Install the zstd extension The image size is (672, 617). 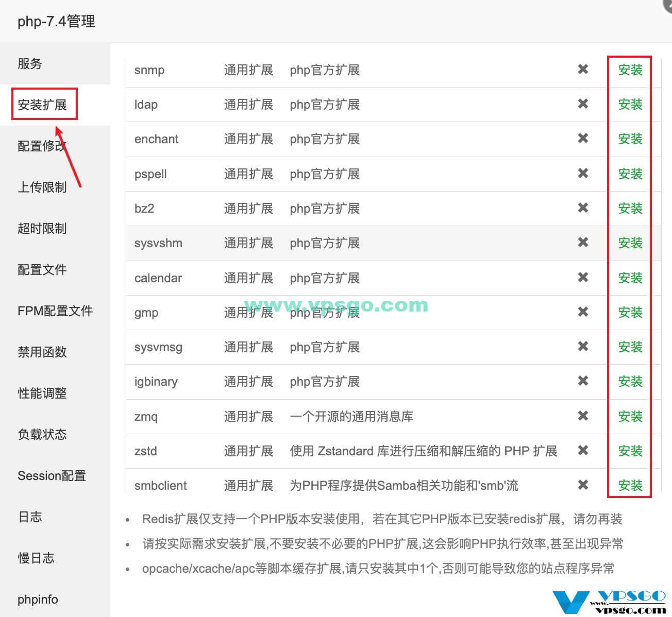click(630, 451)
